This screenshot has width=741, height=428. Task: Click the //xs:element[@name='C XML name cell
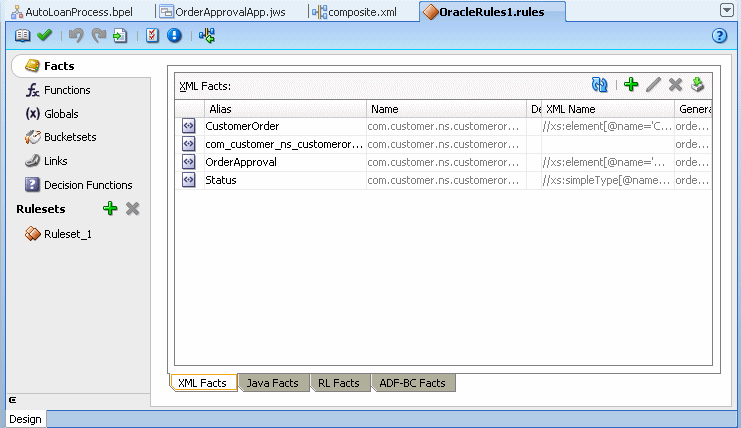[x=608, y=126]
